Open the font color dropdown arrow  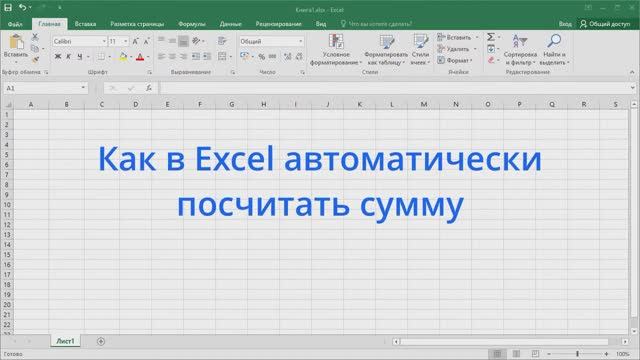pyautogui.click(x=148, y=57)
